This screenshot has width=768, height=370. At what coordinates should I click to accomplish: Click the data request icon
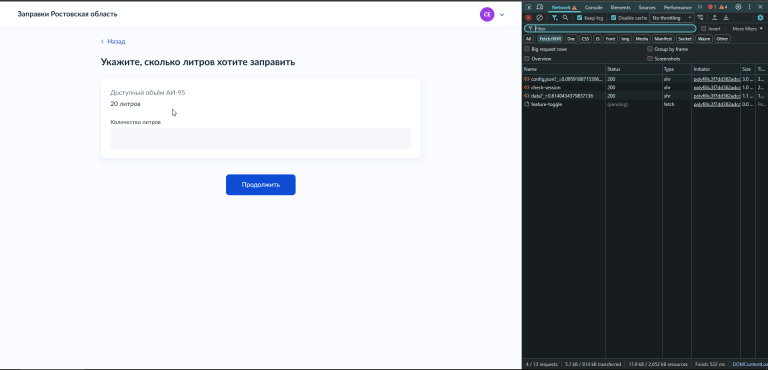pos(527,96)
